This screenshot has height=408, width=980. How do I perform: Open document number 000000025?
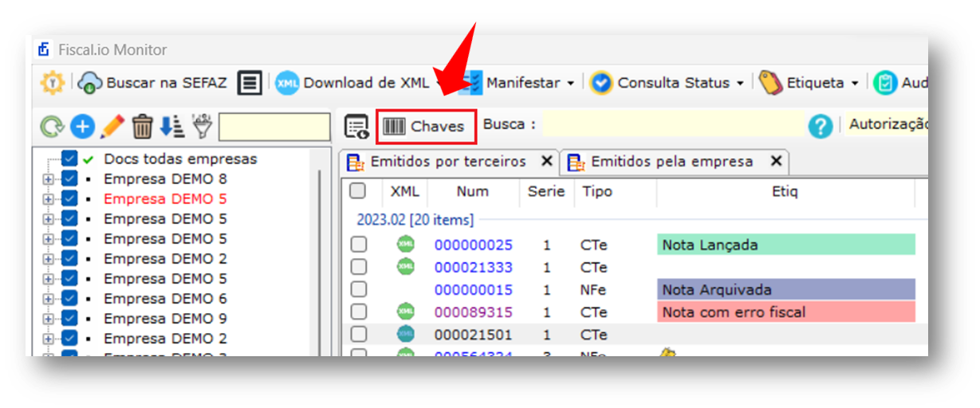tap(474, 245)
